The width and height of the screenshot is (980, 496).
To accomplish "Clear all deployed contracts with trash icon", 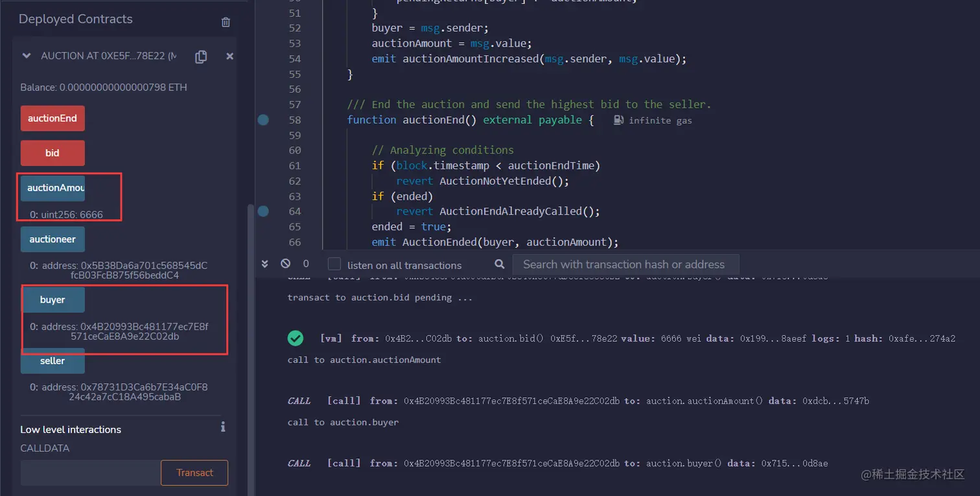I will 226,22.
